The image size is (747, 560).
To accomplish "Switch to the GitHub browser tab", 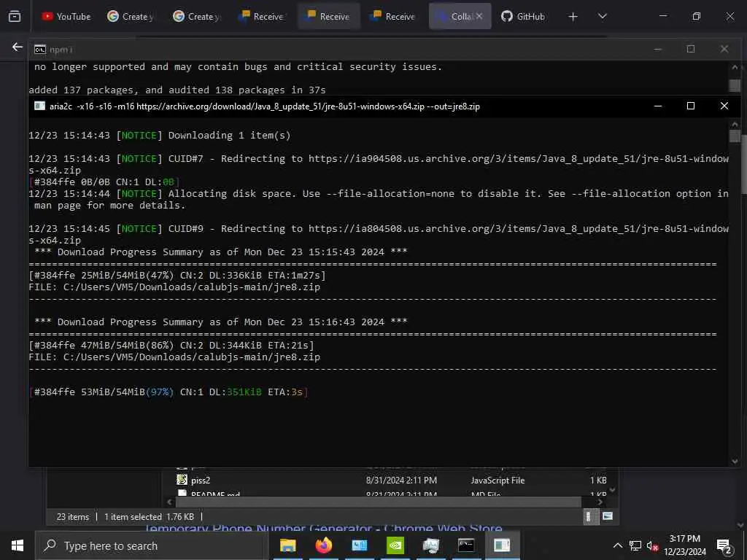I will [x=522, y=16].
